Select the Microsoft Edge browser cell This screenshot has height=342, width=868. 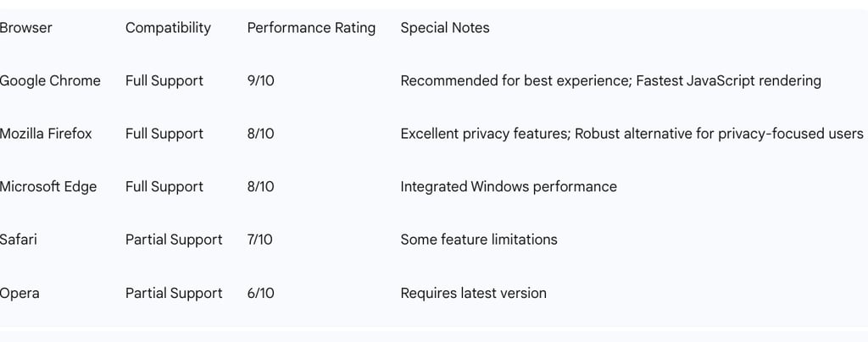48,187
